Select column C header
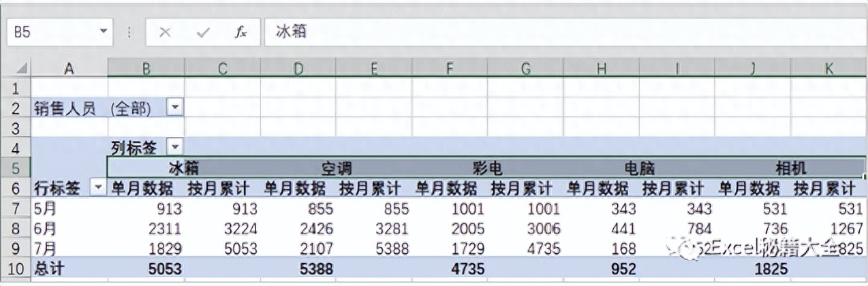The width and height of the screenshot is (868, 286). tap(222, 69)
